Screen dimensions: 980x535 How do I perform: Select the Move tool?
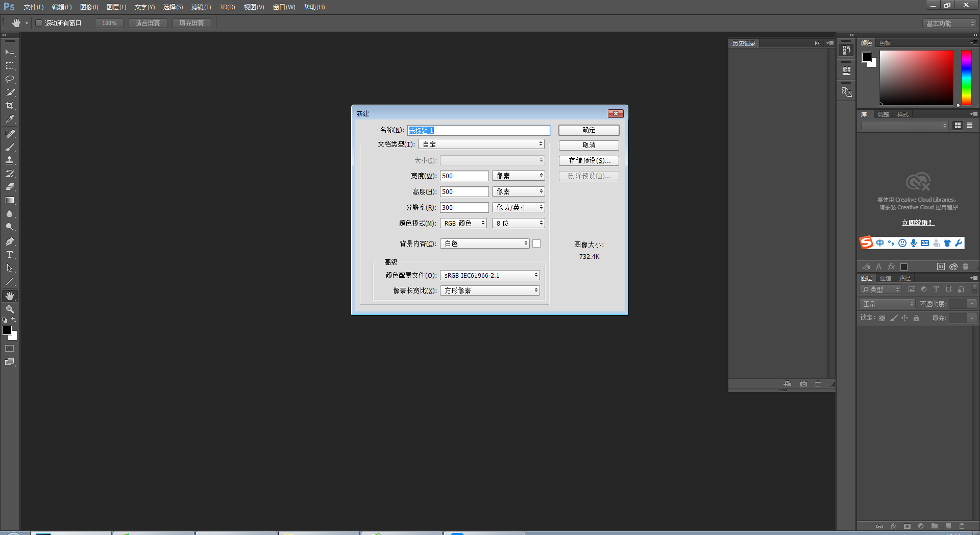click(x=10, y=53)
